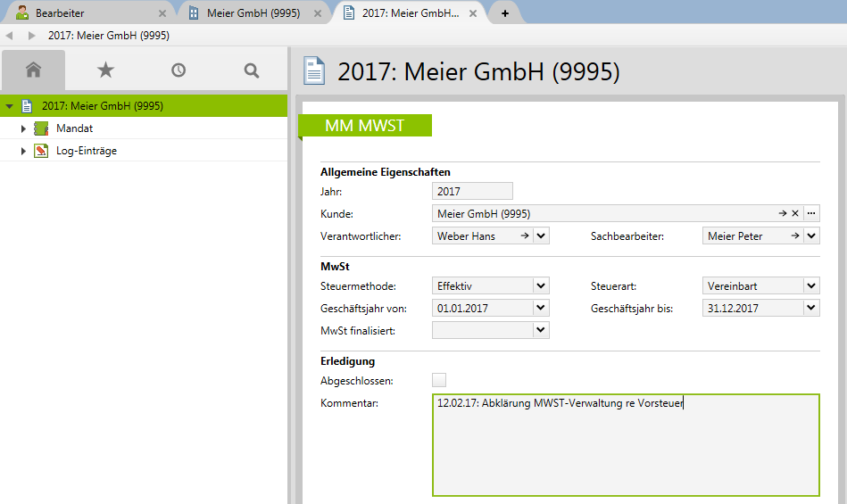Screen dimensions: 847x504
Task: Clear the Kunde field with X
Action: [795, 214]
